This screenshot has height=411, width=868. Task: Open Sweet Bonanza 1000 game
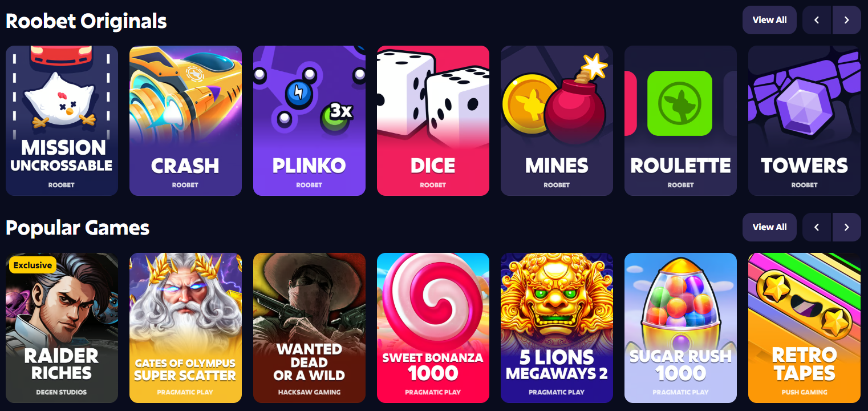coord(433,328)
